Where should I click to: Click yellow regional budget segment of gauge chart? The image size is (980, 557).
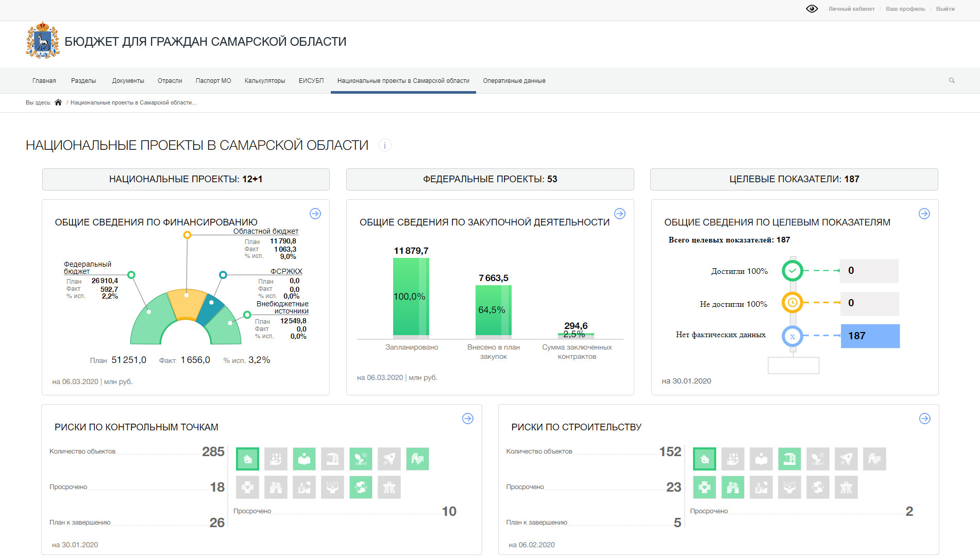coord(187,305)
